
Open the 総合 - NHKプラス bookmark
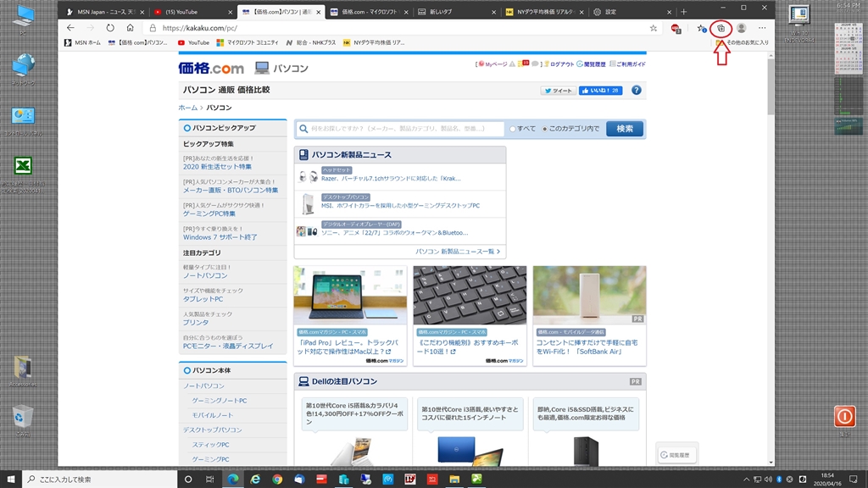click(310, 42)
